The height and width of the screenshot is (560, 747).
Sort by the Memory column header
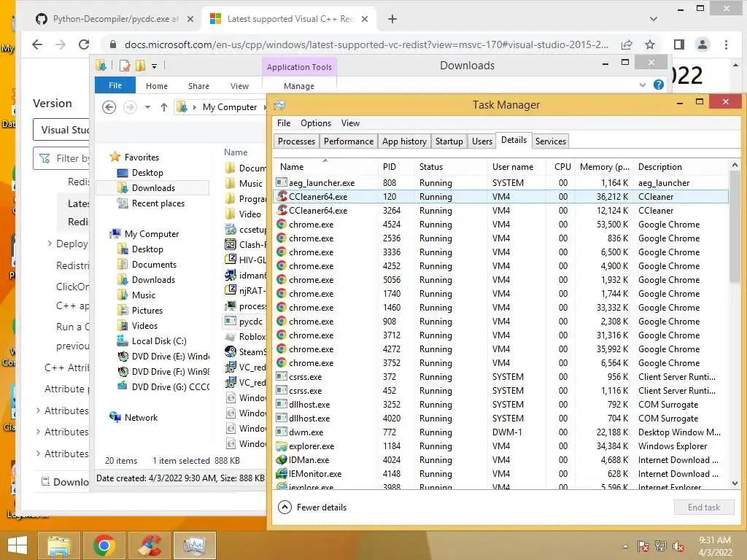pyautogui.click(x=604, y=167)
